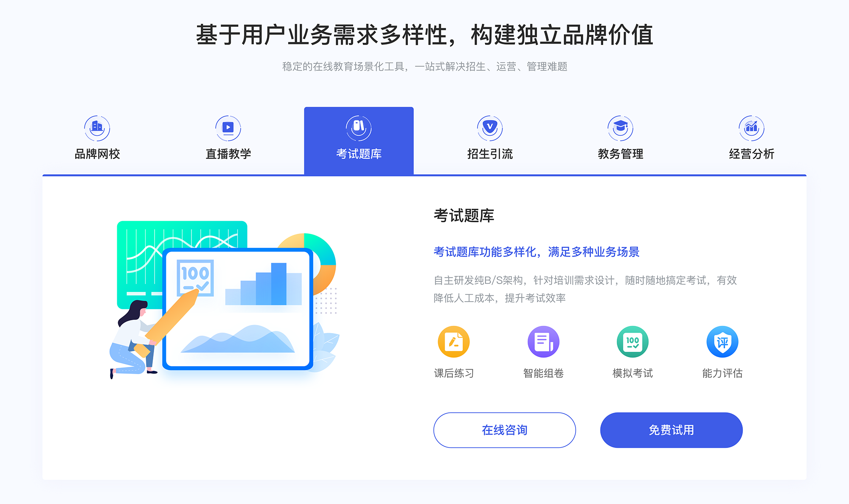Select the 智能组卷 feature icon

tap(540, 345)
